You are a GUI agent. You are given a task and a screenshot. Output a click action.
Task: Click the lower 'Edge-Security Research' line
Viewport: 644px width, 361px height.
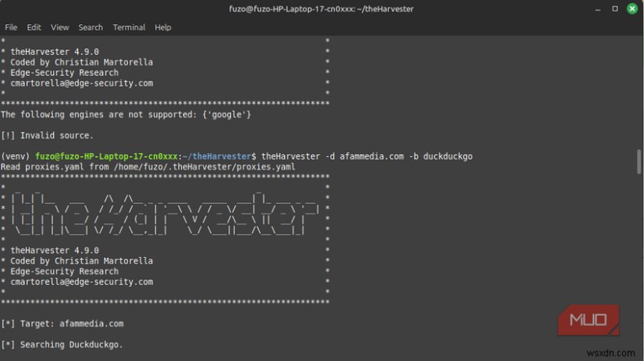(x=64, y=272)
